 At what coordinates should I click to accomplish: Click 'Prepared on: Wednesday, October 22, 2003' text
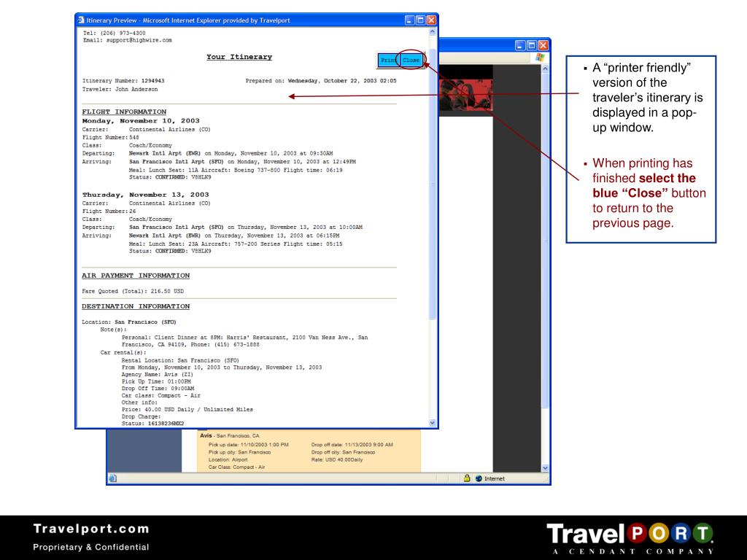(321, 81)
